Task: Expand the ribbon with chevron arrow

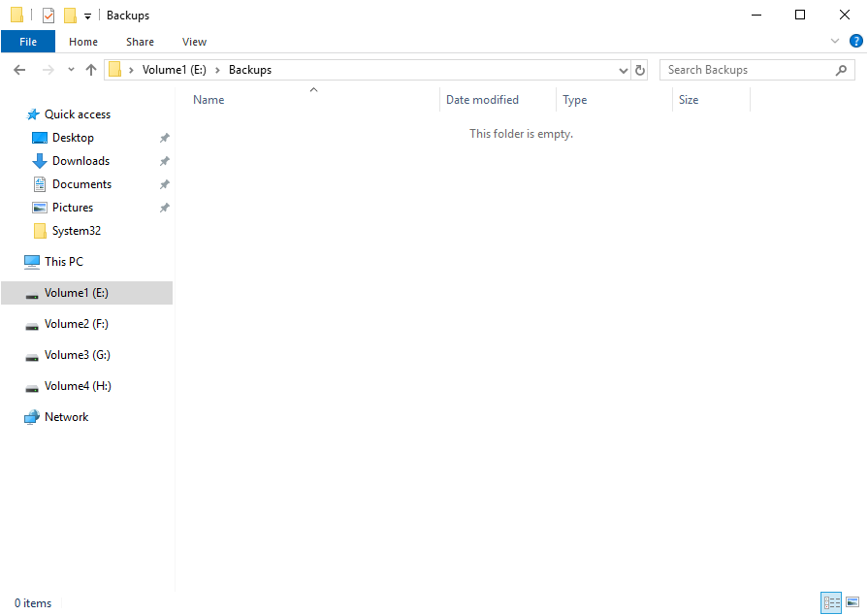Action: coord(835,42)
